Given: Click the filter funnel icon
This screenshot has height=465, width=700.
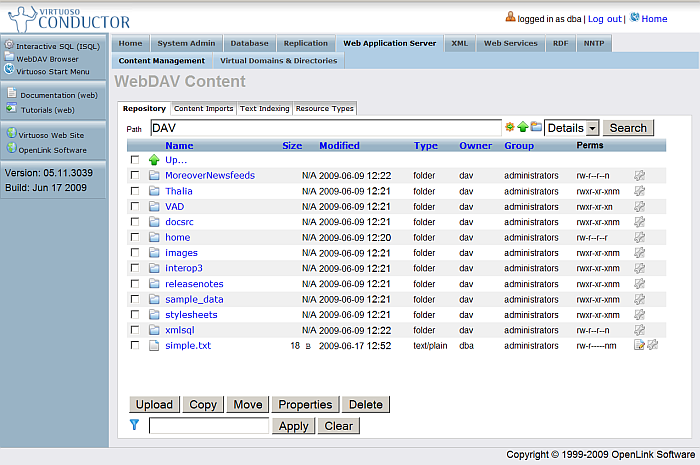Looking at the screenshot, I should tap(135, 425).
